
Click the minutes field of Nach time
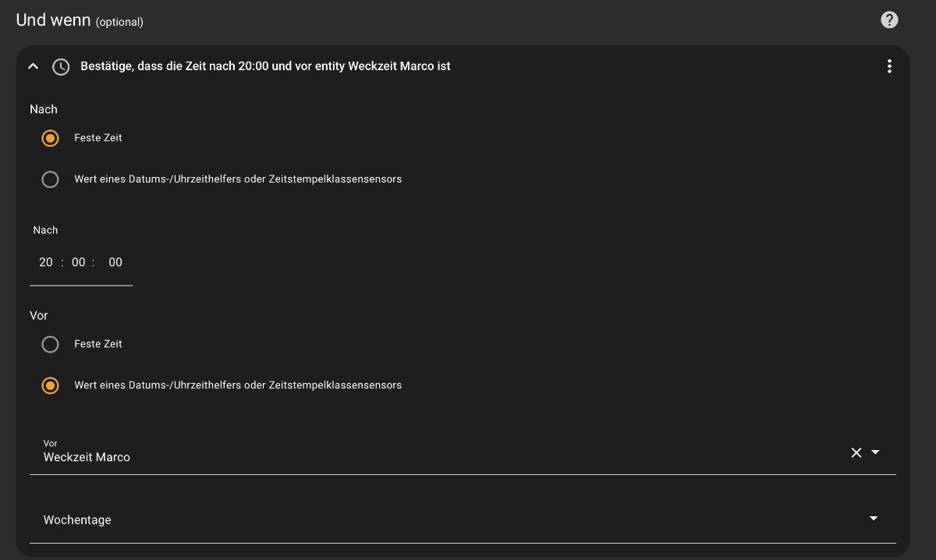point(79,262)
